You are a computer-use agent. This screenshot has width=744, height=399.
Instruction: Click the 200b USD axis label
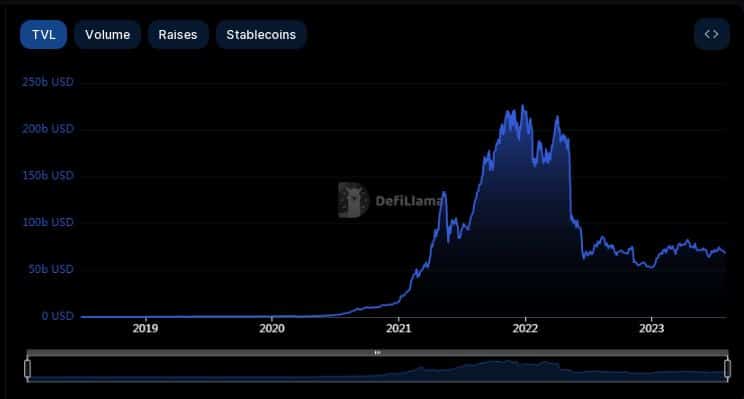tap(48, 129)
